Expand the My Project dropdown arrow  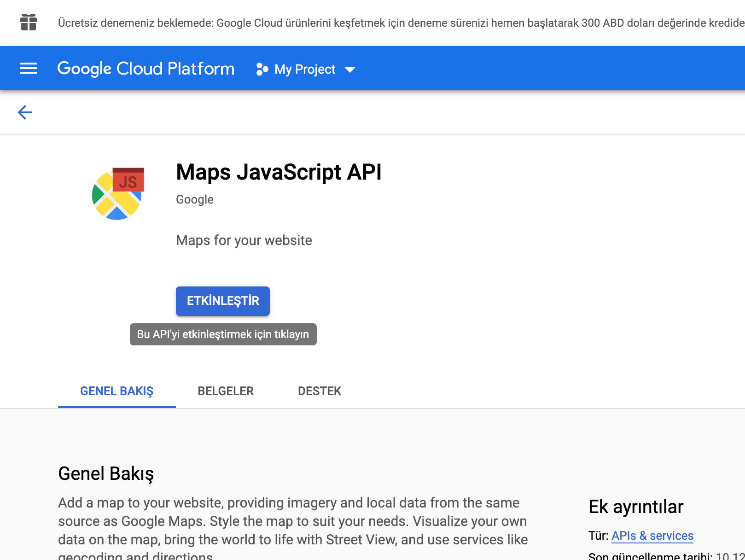pyautogui.click(x=350, y=70)
